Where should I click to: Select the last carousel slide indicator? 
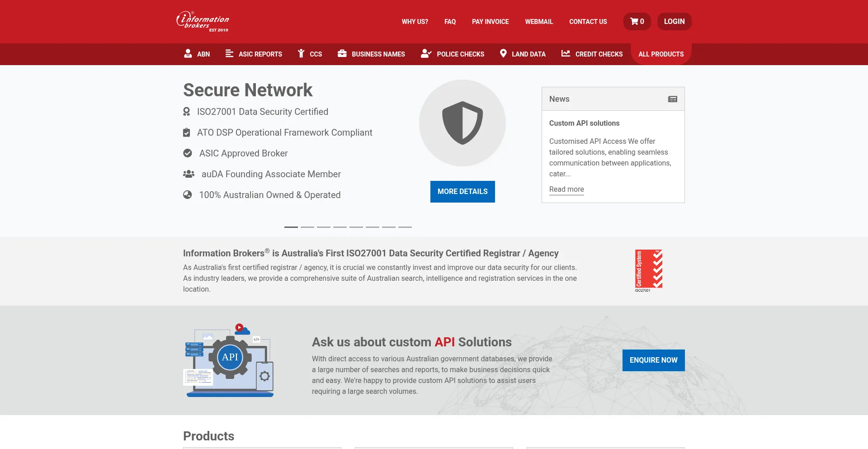(x=405, y=227)
